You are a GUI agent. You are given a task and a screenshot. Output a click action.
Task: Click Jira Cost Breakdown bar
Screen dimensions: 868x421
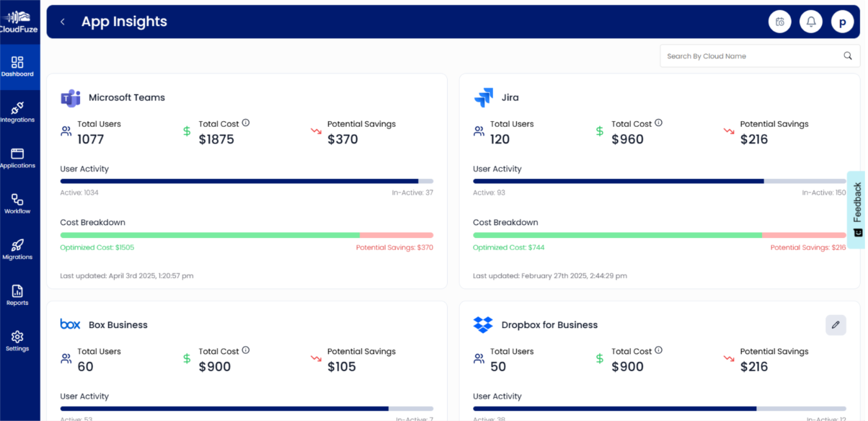click(659, 235)
